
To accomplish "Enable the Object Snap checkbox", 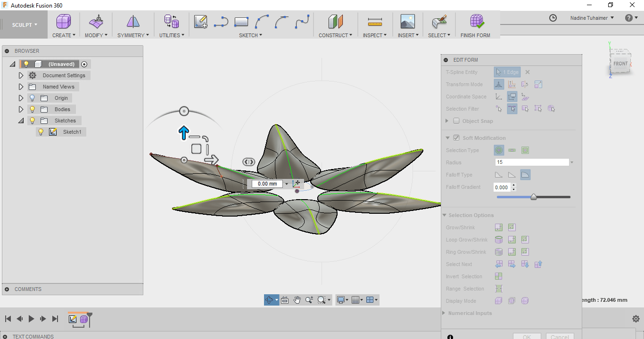I will [x=456, y=121].
